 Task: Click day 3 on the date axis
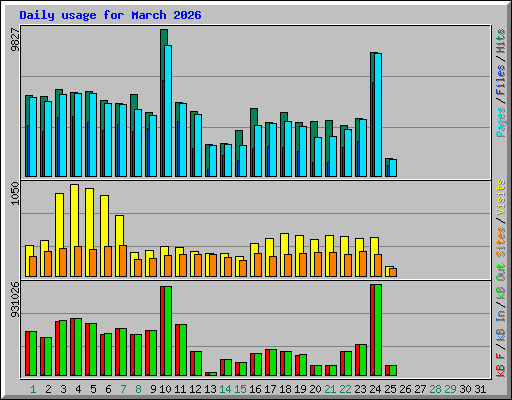point(63,389)
